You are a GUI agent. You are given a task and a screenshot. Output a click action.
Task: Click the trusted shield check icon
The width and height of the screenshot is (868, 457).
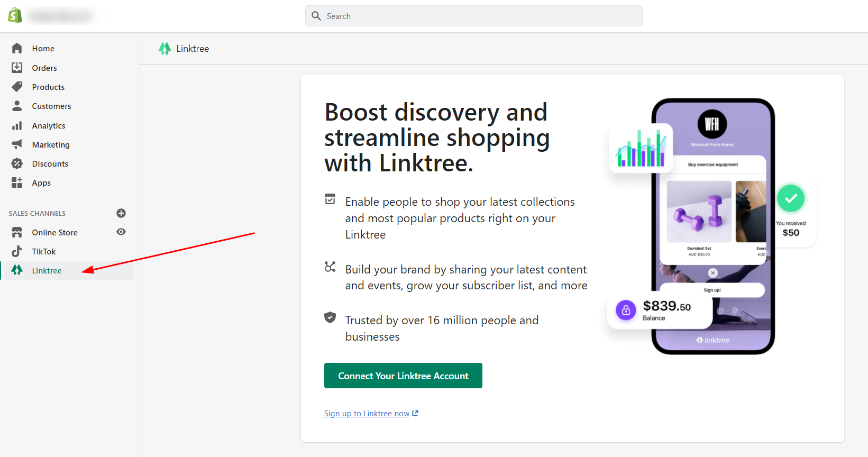[x=330, y=317]
